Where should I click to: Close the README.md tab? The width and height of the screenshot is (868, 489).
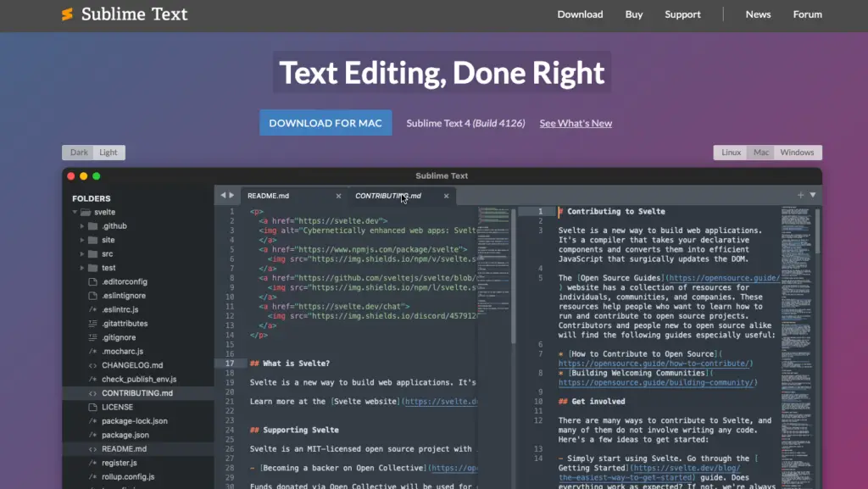pos(338,196)
